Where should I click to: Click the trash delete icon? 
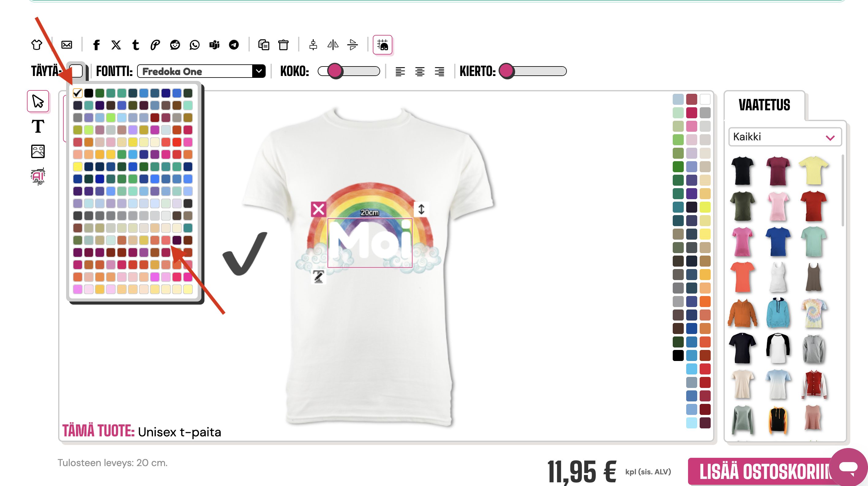tap(283, 45)
